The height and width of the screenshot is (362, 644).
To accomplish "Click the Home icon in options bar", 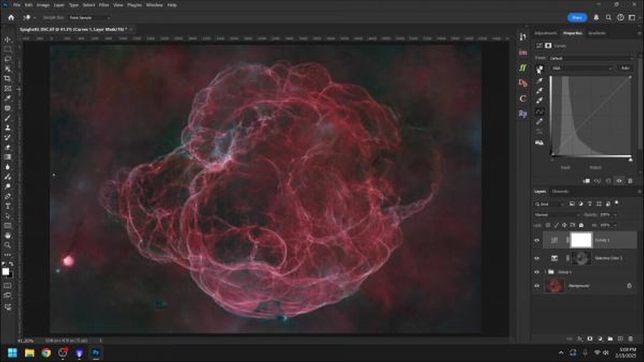I will coord(11,18).
